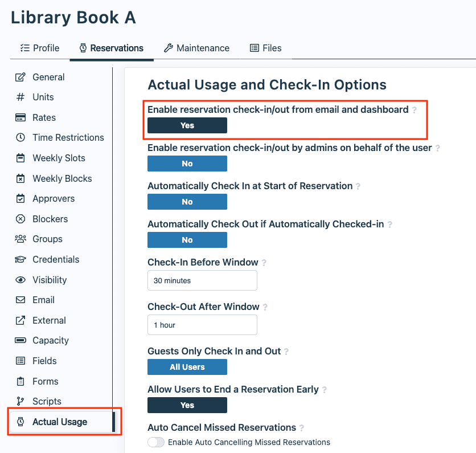
Task: Open Weekly Slots via calendar icon
Action: [20, 158]
